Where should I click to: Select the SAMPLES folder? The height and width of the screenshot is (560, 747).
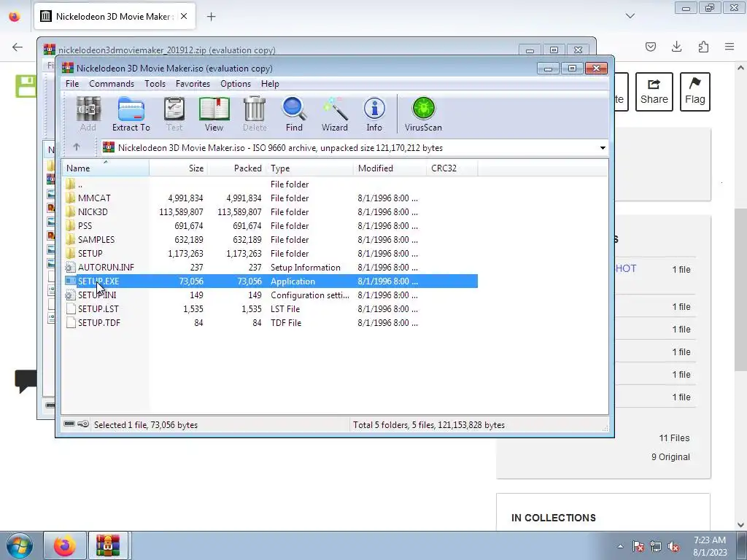(270, 239)
